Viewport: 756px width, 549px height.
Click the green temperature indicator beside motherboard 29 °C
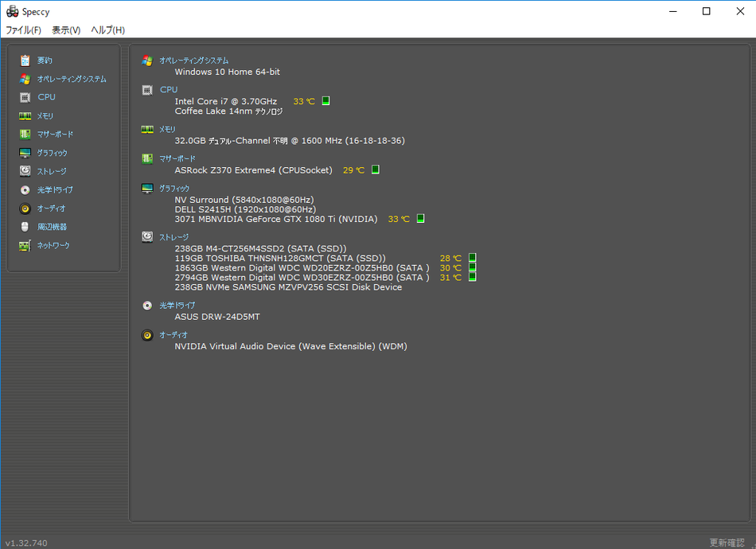click(376, 169)
